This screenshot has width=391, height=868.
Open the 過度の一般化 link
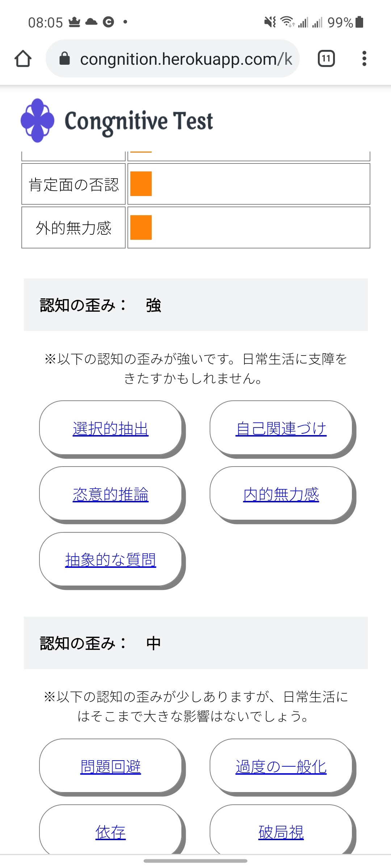[281, 766]
